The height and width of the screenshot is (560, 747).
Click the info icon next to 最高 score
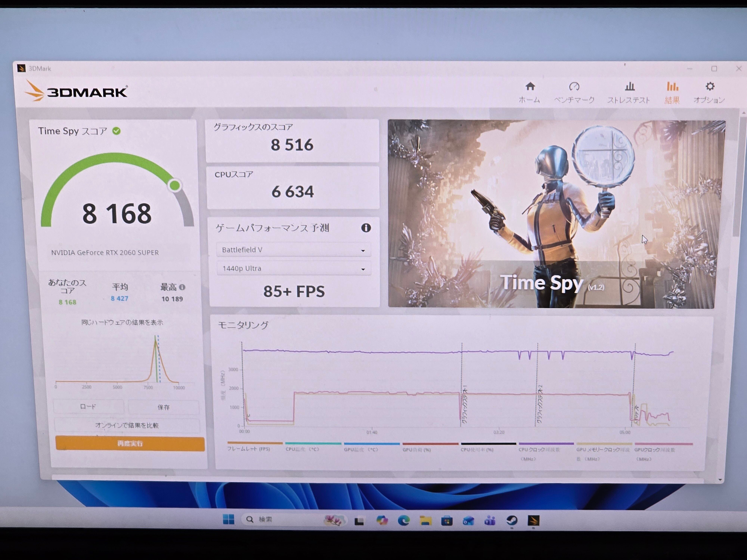pos(182,287)
